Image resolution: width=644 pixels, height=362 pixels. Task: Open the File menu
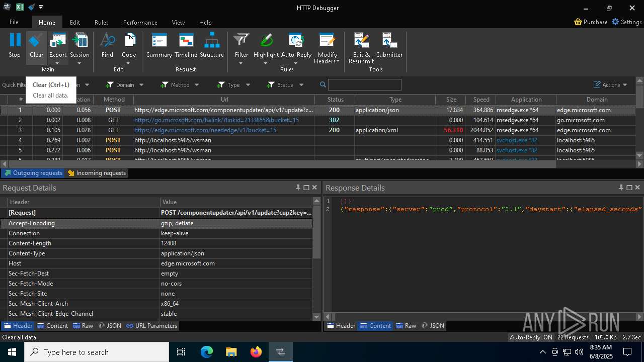pyautogui.click(x=14, y=22)
